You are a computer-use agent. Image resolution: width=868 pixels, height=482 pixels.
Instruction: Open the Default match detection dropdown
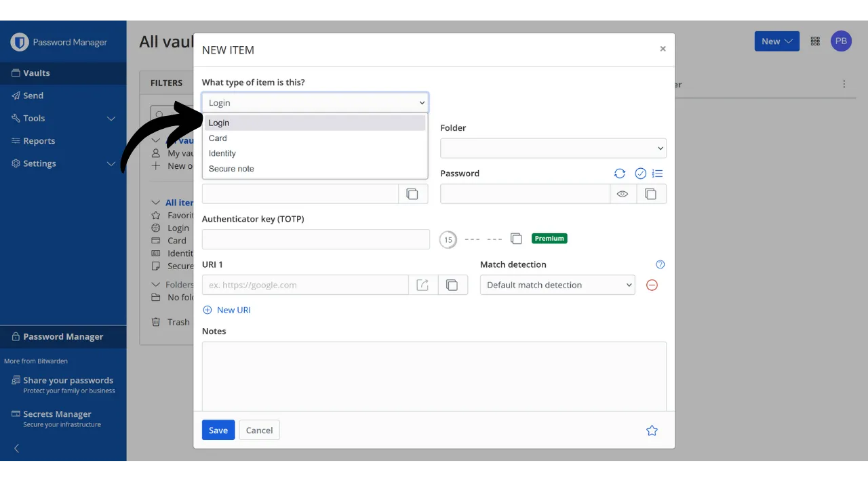[x=557, y=285]
